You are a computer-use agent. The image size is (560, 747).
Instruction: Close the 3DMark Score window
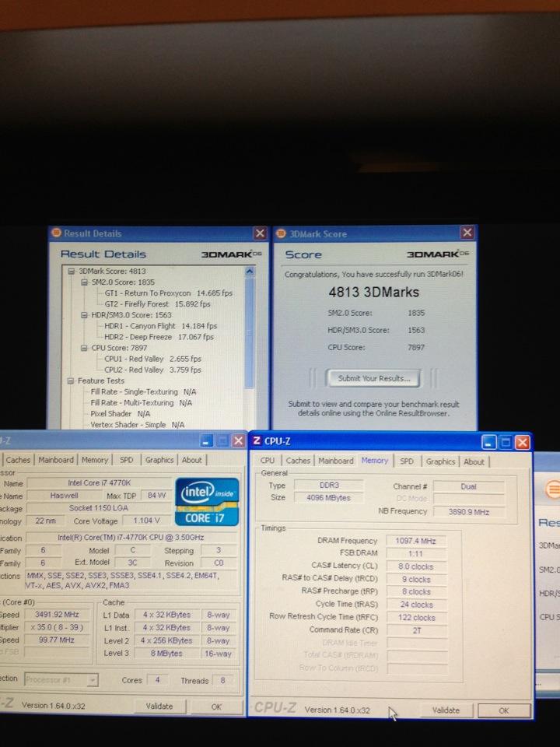pyautogui.click(x=467, y=233)
